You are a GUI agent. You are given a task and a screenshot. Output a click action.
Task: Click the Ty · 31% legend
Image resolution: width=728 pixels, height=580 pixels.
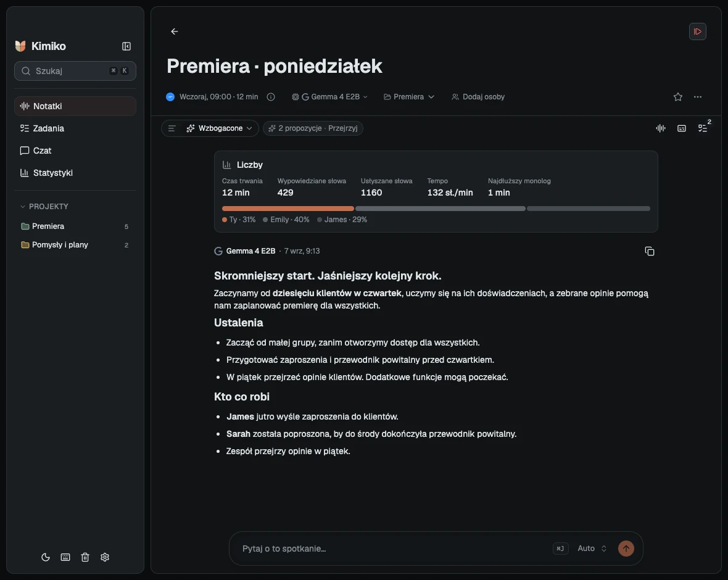(x=239, y=220)
